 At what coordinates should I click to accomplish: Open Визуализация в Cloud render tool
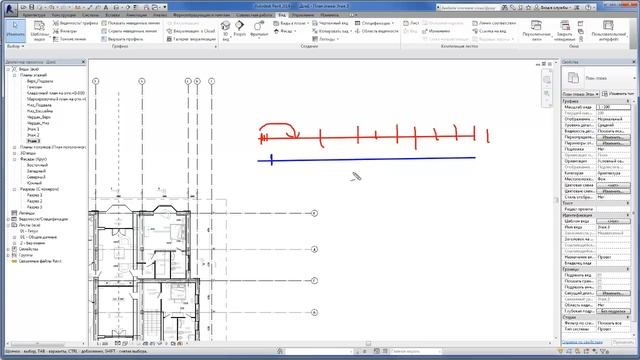pos(191,31)
